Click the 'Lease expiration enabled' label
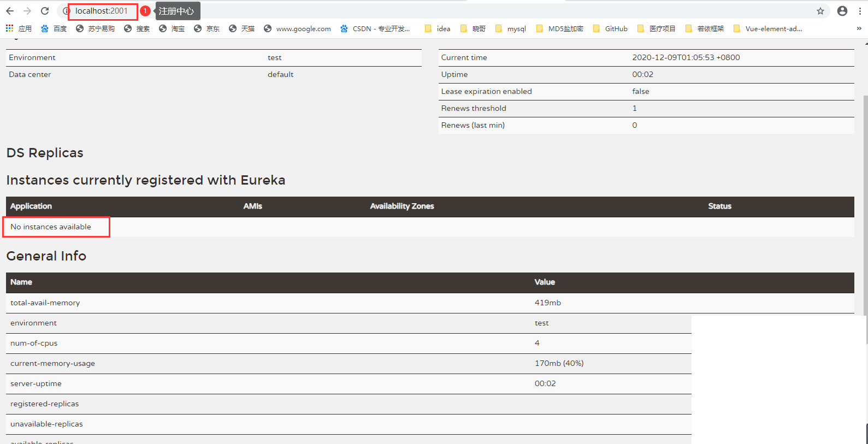The image size is (868, 444). pos(487,91)
